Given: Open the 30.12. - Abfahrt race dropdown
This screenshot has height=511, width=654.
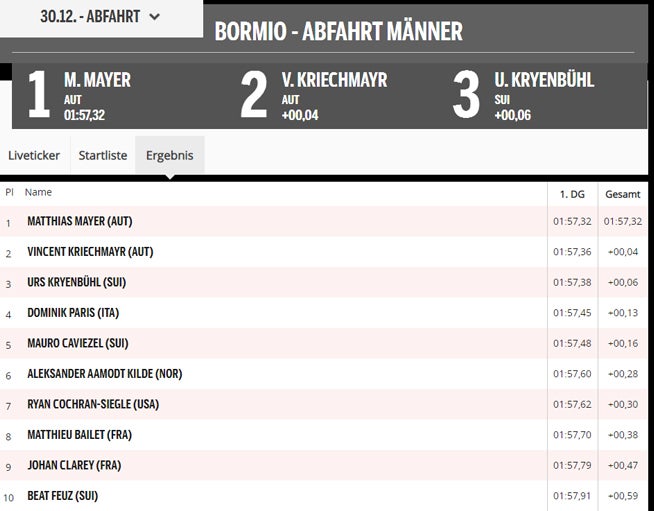Looking at the screenshot, I should click(100, 17).
